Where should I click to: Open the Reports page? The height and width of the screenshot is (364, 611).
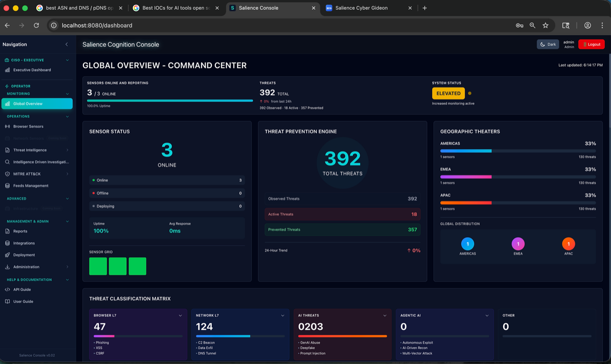20,231
